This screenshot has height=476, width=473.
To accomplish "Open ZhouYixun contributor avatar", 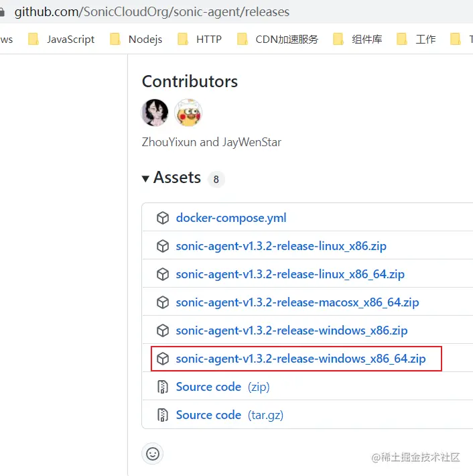I will [155, 113].
